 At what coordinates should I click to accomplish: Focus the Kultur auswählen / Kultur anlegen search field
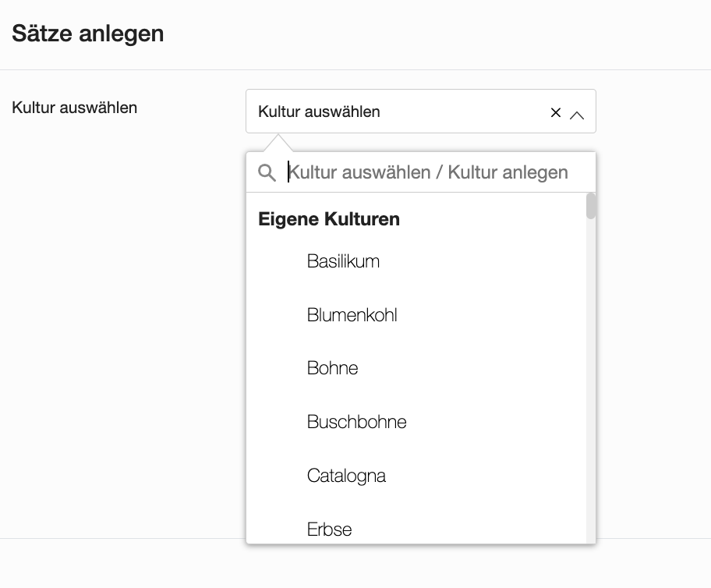[437, 172]
